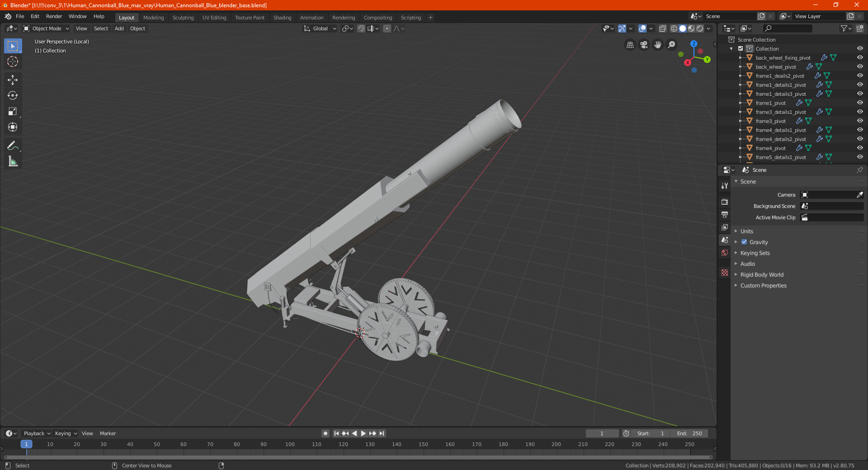Toggle proportional editing

(x=387, y=28)
